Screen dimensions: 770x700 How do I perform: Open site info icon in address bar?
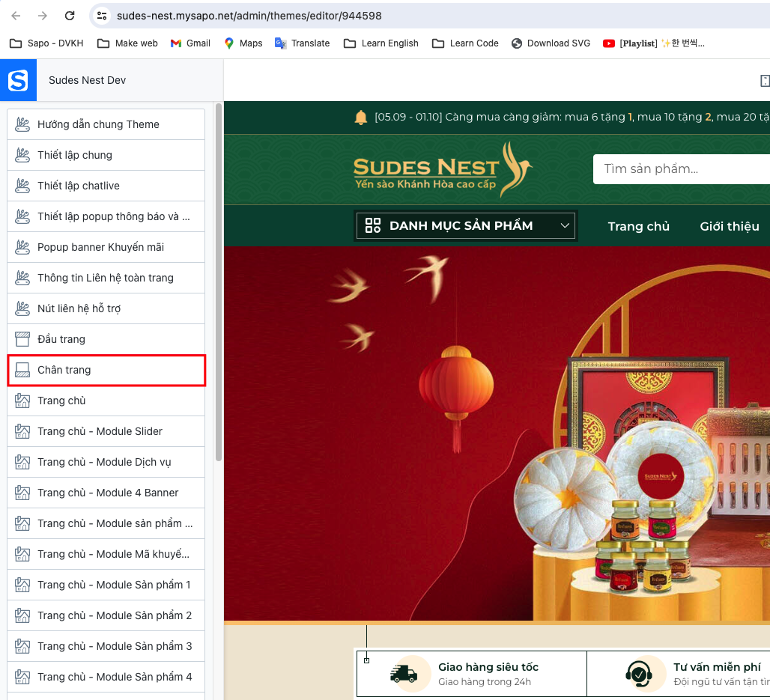[102, 16]
